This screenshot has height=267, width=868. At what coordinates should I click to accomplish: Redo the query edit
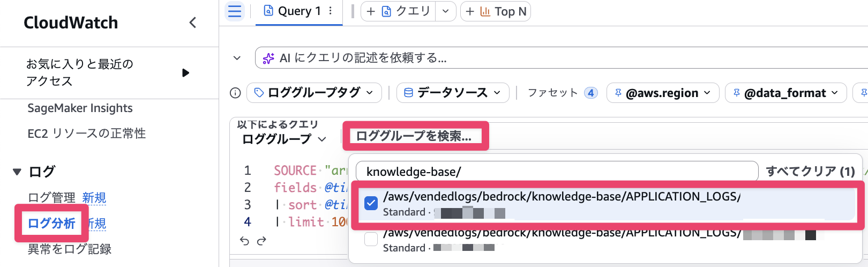[261, 241]
